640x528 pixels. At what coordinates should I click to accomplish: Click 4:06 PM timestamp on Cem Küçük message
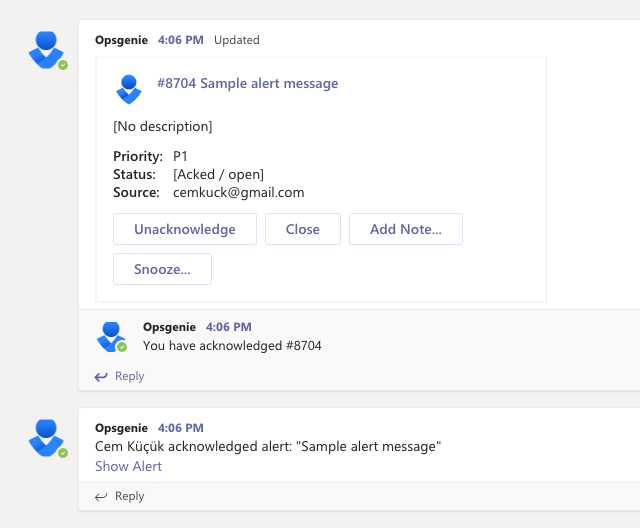(x=181, y=428)
